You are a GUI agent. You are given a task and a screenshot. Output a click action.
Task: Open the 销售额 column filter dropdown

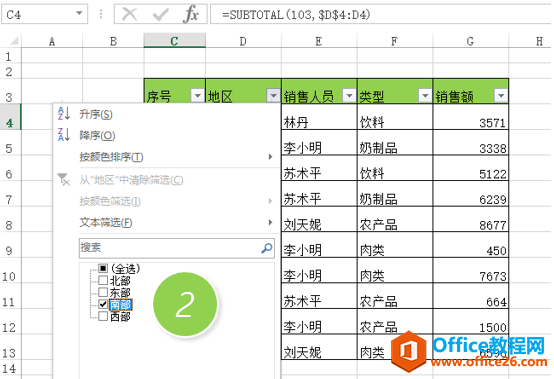click(501, 95)
